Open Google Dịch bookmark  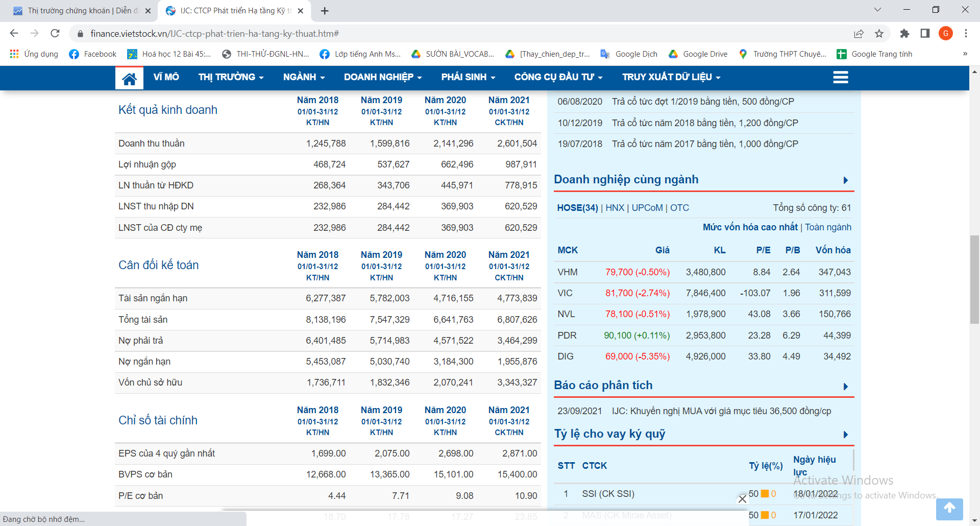pos(629,54)
